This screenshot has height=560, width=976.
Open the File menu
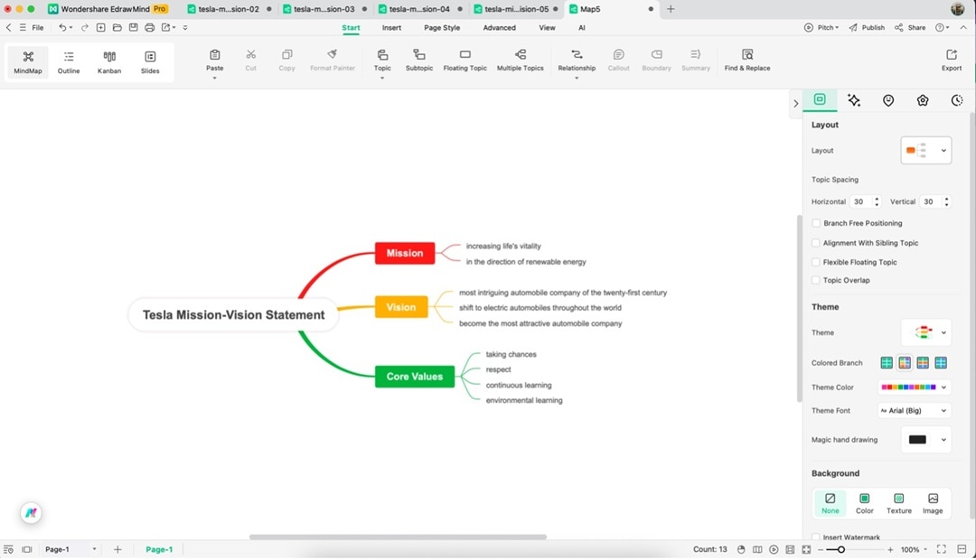pos(37,27)
